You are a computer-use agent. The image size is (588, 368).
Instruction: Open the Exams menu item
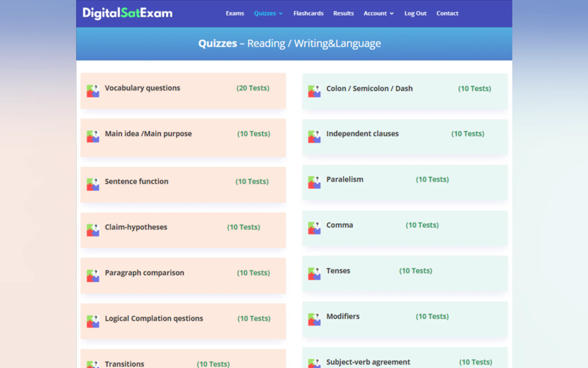pyautogui.click(x=235, y=13)
